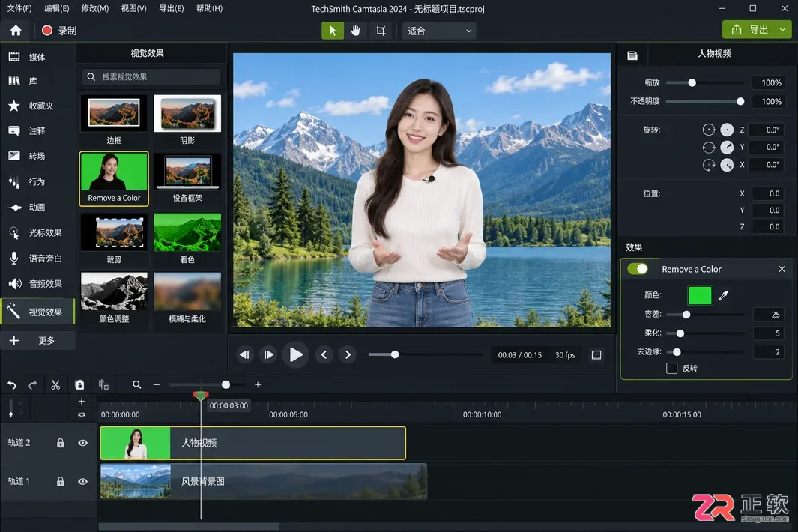Expand the 导出 button arrow
The width and height of the screenshot is (798, 532).
click(782, 30)
